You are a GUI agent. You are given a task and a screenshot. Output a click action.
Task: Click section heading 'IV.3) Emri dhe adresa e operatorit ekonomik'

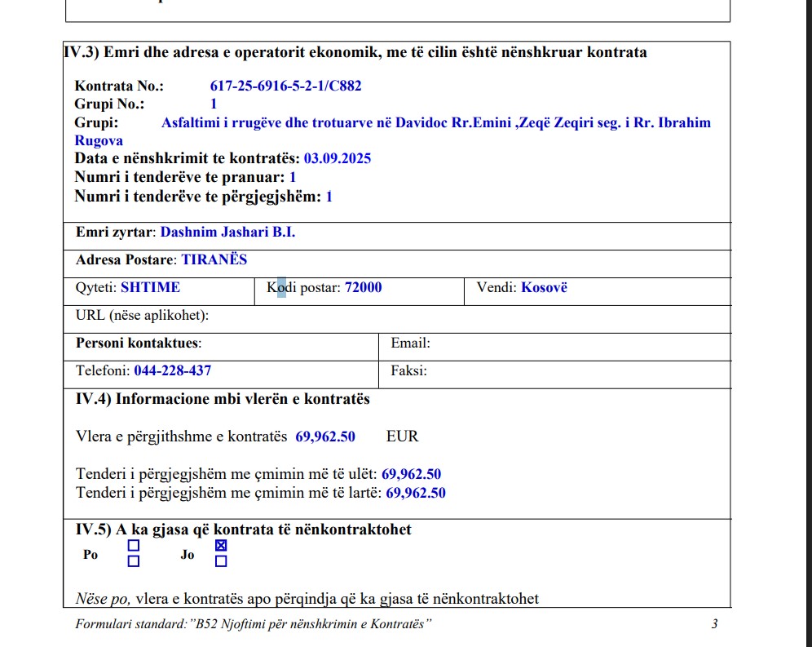coord(355,53)
